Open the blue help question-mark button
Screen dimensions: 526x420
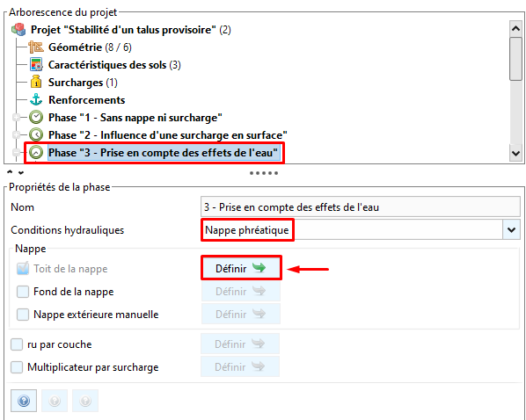click(24, 400)
